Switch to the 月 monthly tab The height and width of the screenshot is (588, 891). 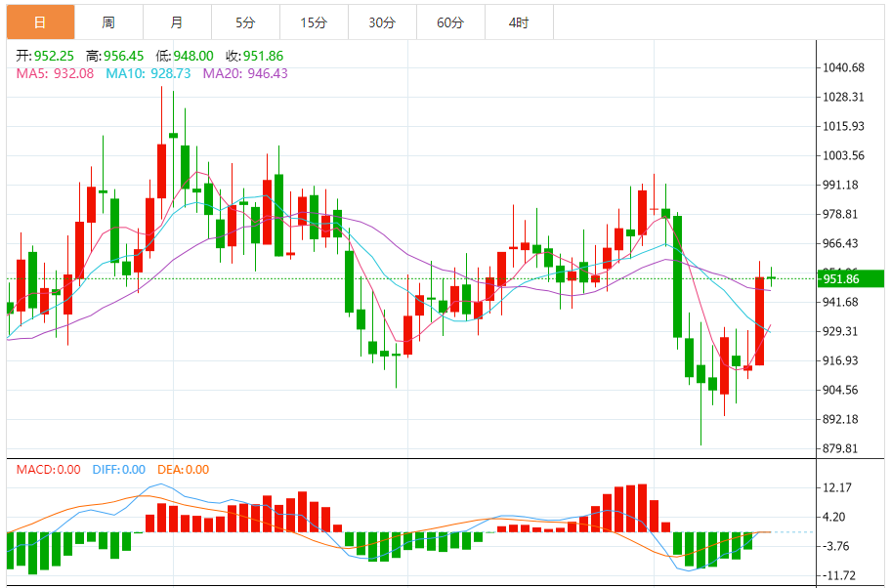177,22
